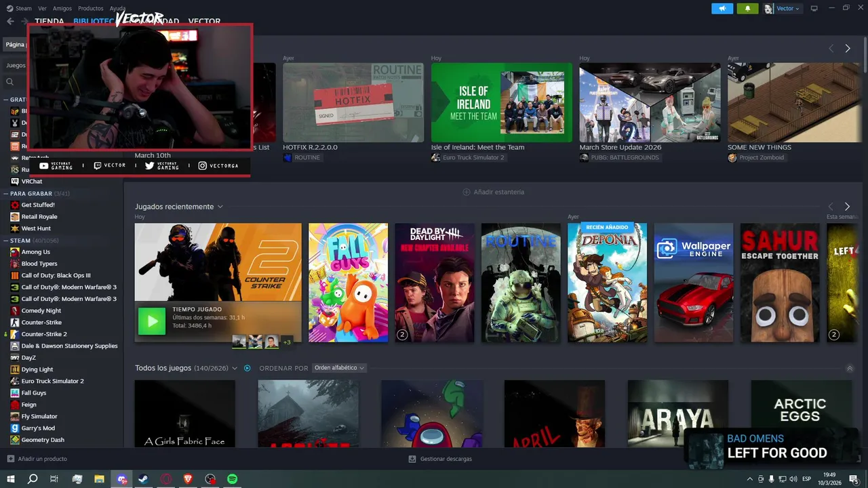Open the Ayuda menu
The width and height of the screenshot is (868, 488).
(x=117, y=8)
